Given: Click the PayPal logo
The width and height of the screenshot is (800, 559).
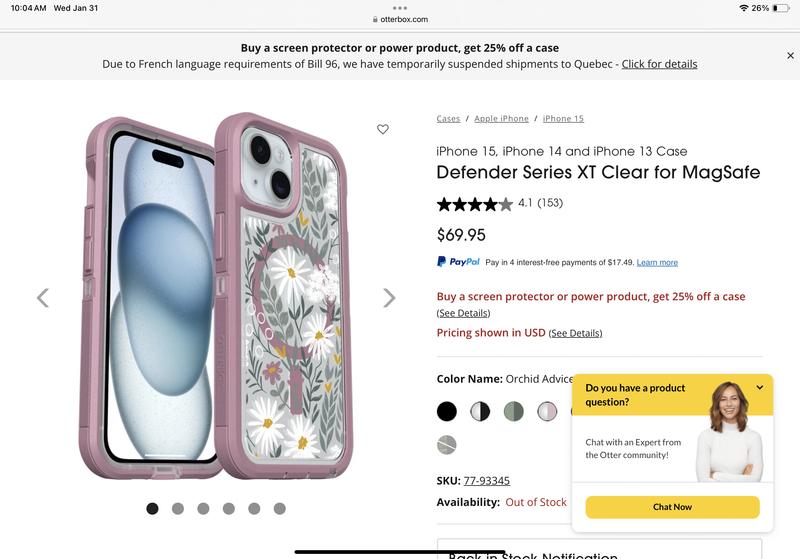Looking at the screenshot, I should [459, 262].
